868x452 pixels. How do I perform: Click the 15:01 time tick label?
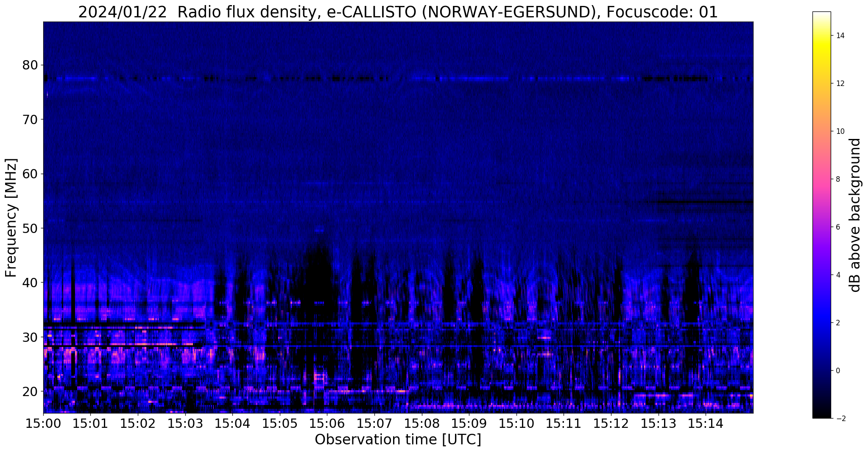pos(90,424)
